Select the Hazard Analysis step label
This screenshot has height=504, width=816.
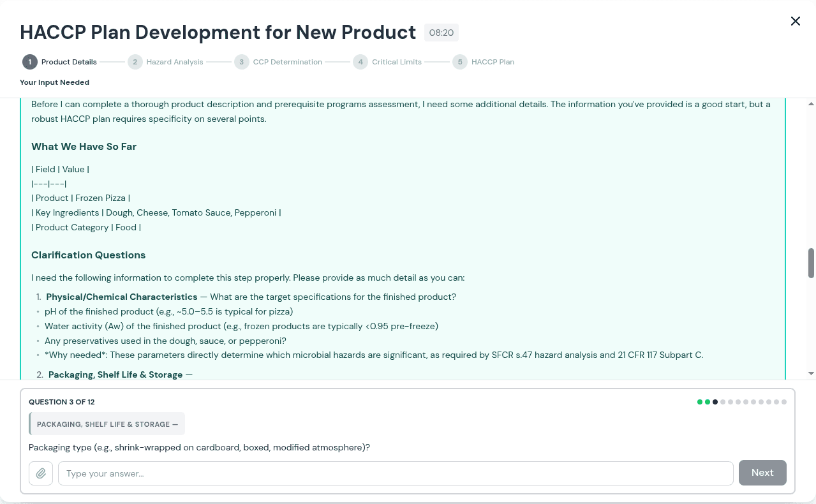175,62
